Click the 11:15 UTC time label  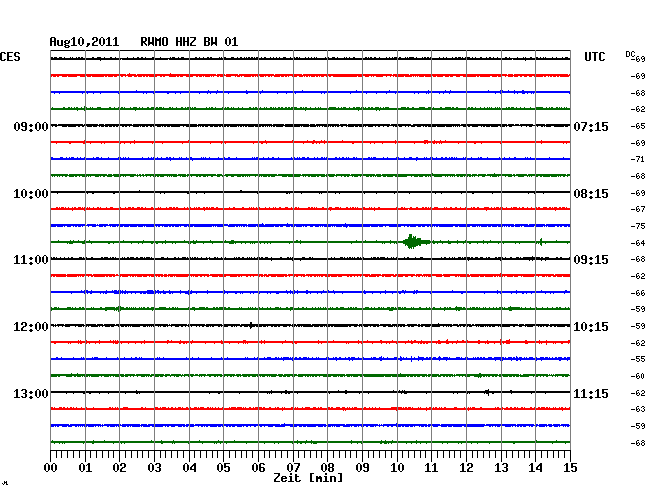click(591, 393)
